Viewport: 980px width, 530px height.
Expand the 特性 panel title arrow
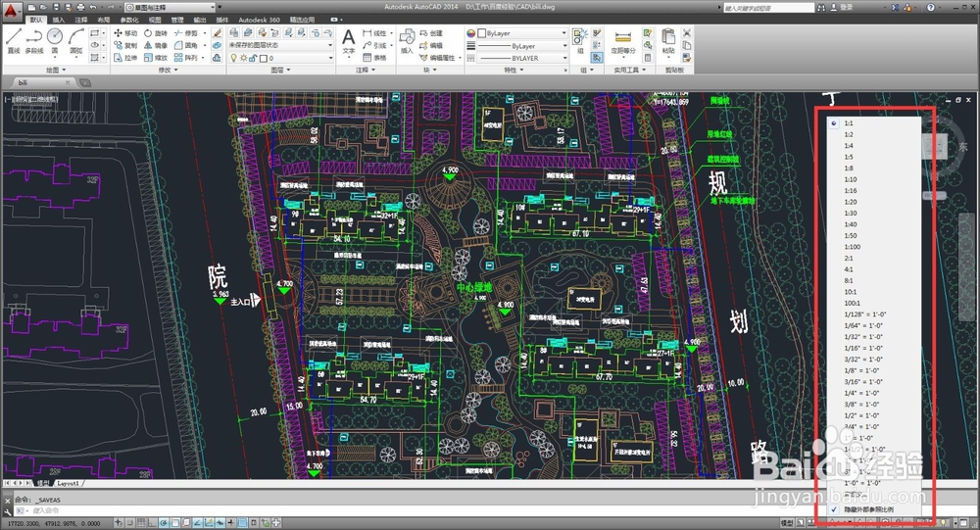(x=522, y=70)
